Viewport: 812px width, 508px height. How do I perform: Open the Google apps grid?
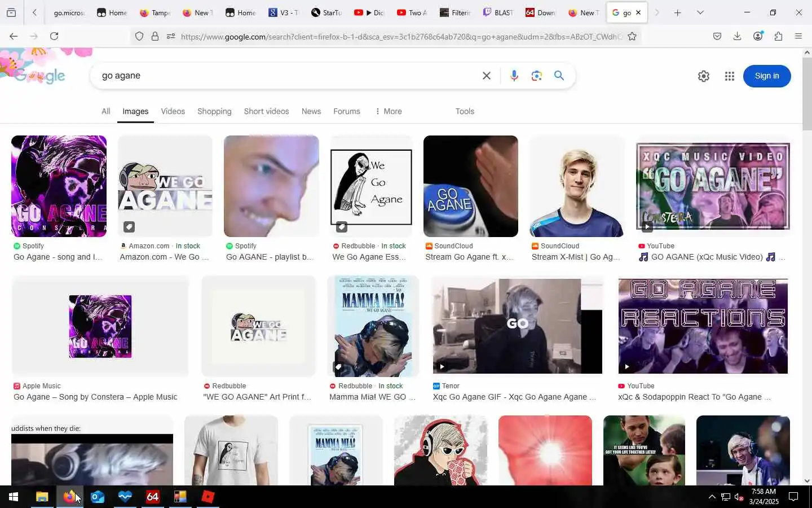(729, 76)
